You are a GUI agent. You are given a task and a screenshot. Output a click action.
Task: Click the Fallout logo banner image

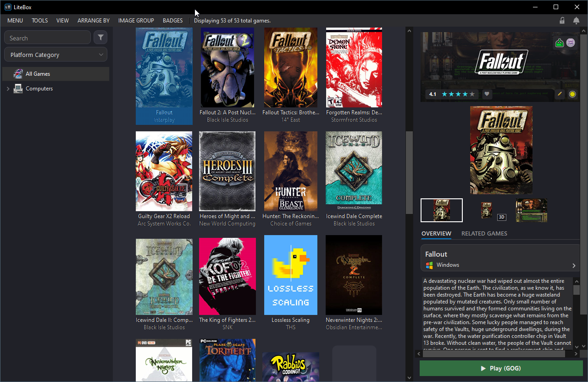(x=501, y=62)
